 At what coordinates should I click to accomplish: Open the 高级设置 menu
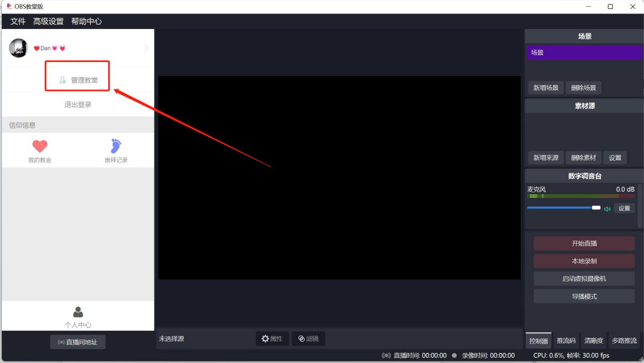(x=47, y=21)
